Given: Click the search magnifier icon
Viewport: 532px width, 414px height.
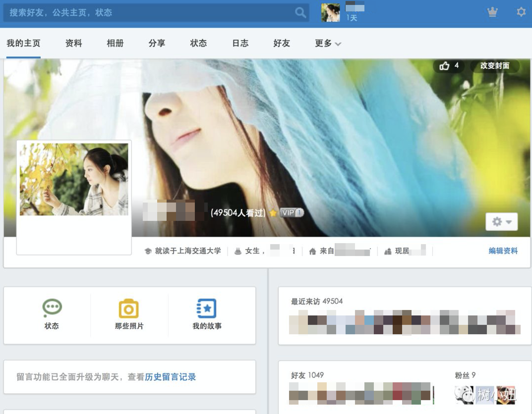Looking at the screenshot, I should 300,12.
